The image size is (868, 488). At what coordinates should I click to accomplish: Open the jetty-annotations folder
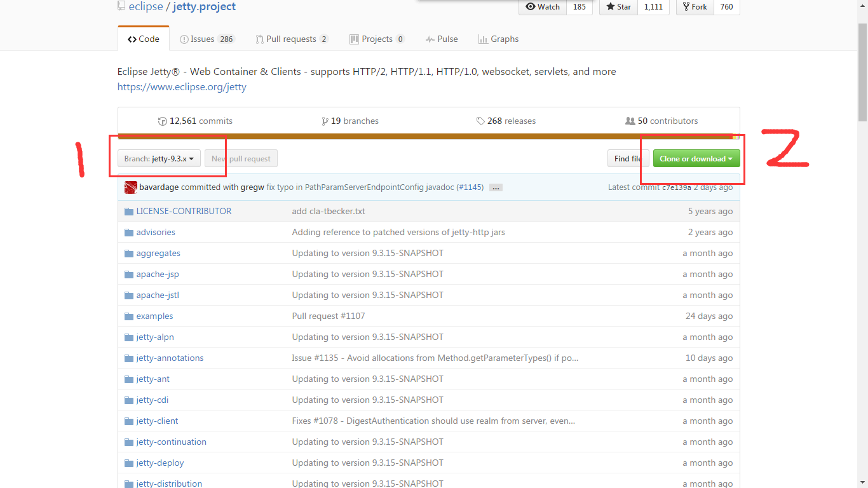tap(170, 358)
